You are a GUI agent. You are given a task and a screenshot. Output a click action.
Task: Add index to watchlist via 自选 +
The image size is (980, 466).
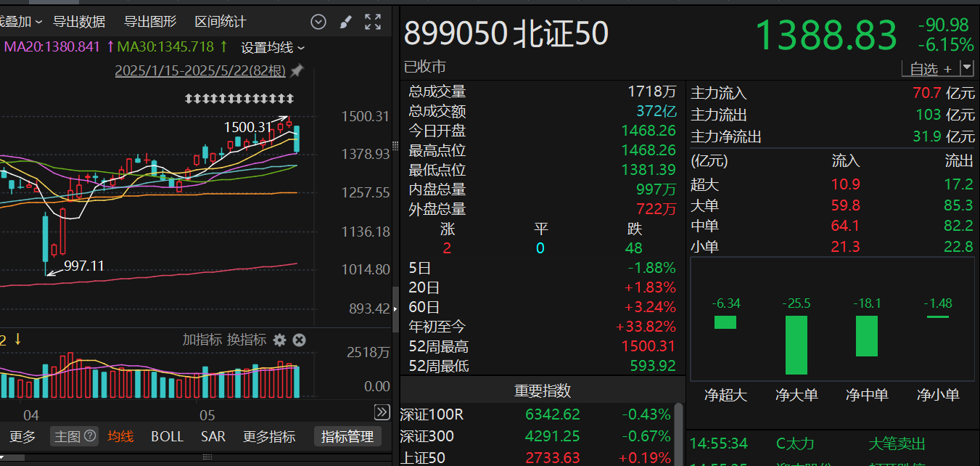[x=930, y=69]
